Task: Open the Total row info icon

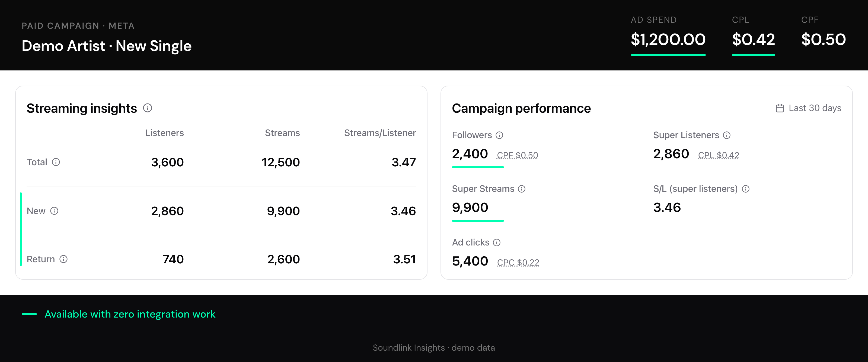Action: tap(56, 162)
